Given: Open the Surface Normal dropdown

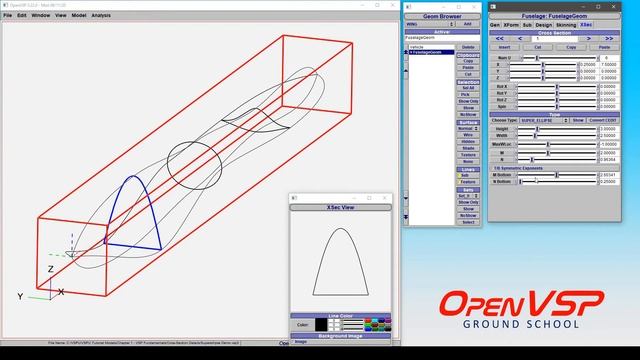Looking at the screenshot, I should click(468, 128).
